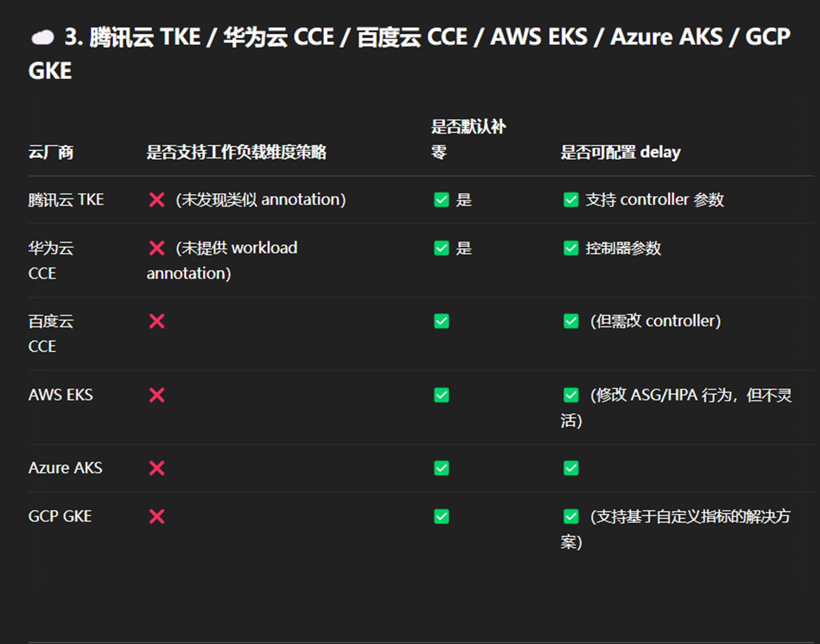Viewport: 820px width, 644px height.
Task: Click Azure AKS delay column checkmark
Action: point(571,468)
